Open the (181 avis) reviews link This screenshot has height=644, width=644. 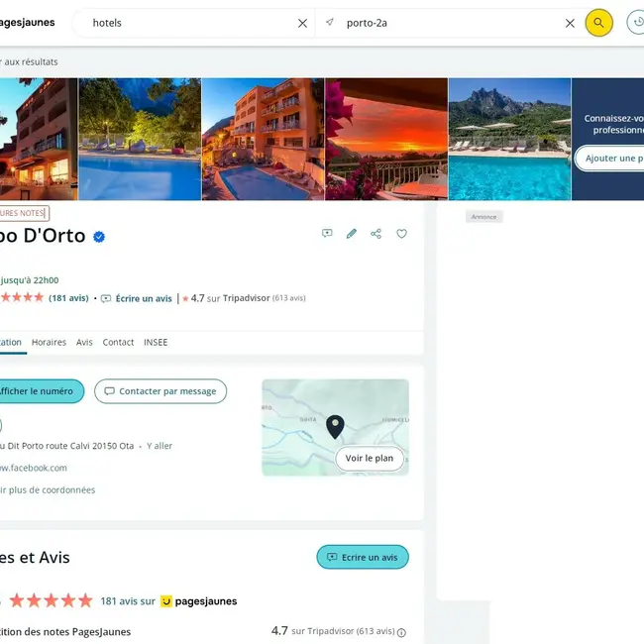point(68,298)
